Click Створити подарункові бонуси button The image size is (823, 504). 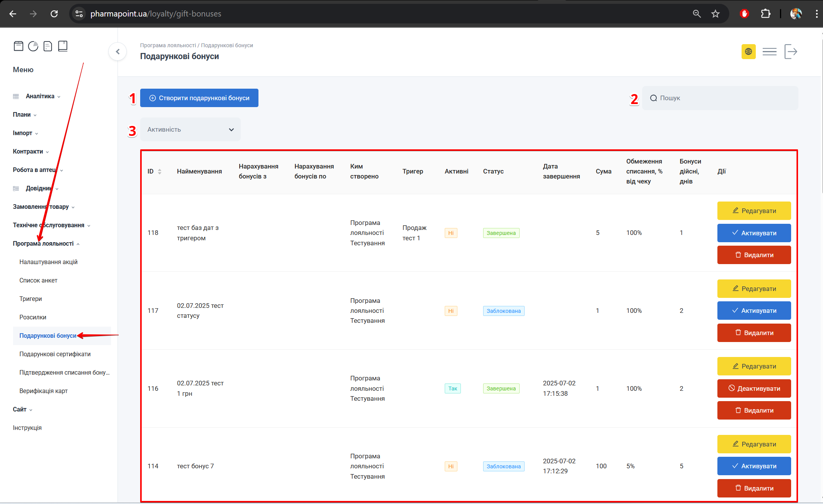(199, 98)
